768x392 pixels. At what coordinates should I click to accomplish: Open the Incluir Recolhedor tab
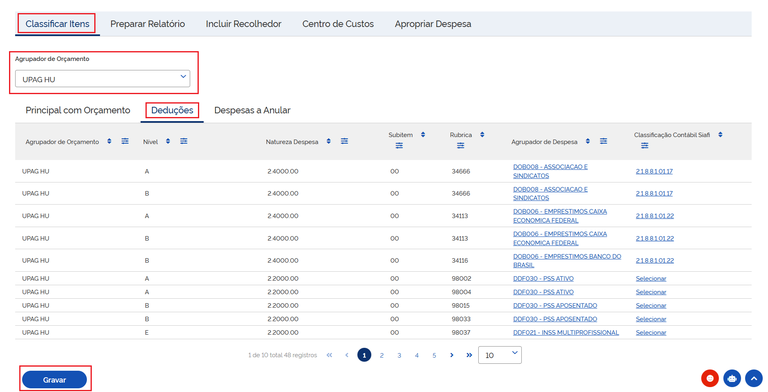pos(243,24)
